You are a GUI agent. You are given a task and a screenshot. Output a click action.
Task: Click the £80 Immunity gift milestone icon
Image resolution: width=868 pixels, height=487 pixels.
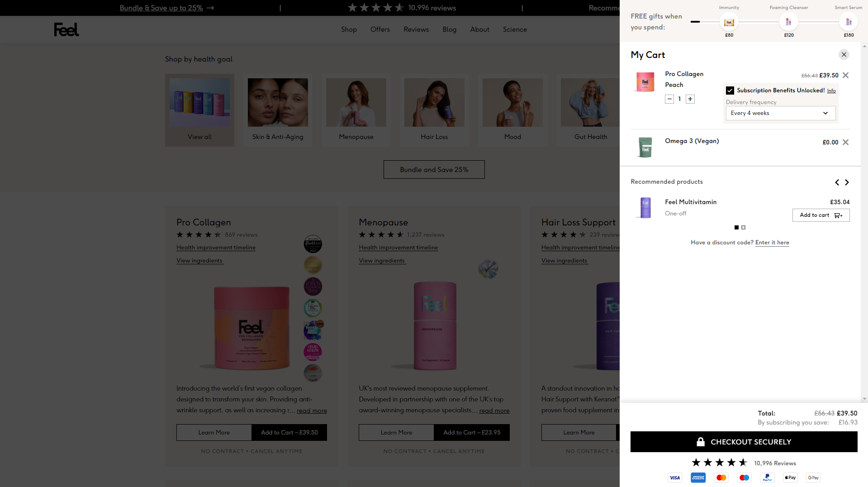tap(729, 22)
